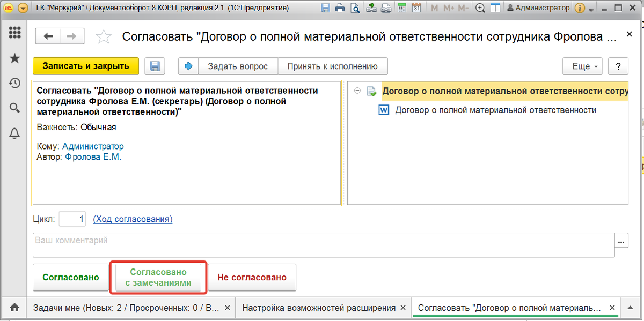This screenshot has height=321, width=644.
Task: Click the Word file icon
Action: 384,110
